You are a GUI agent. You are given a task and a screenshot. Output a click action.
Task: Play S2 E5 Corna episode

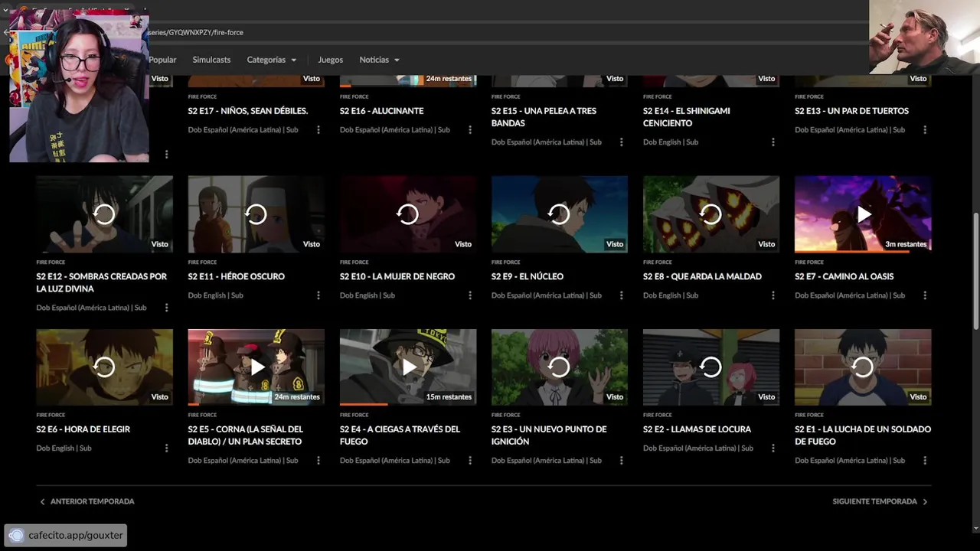tap(256, 367)
